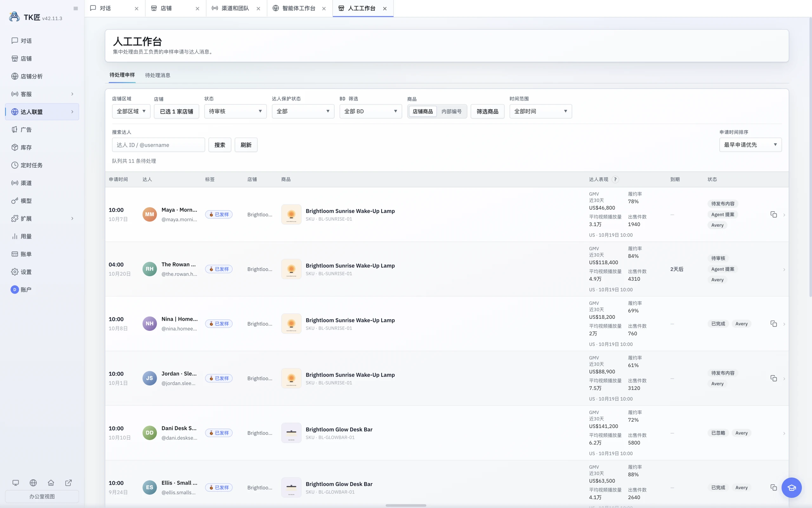Image resolution: width=812 pixels, height=508 pixels.
Task: Open the 全部 BD filter dropdown
Action: tap(371, 111)
